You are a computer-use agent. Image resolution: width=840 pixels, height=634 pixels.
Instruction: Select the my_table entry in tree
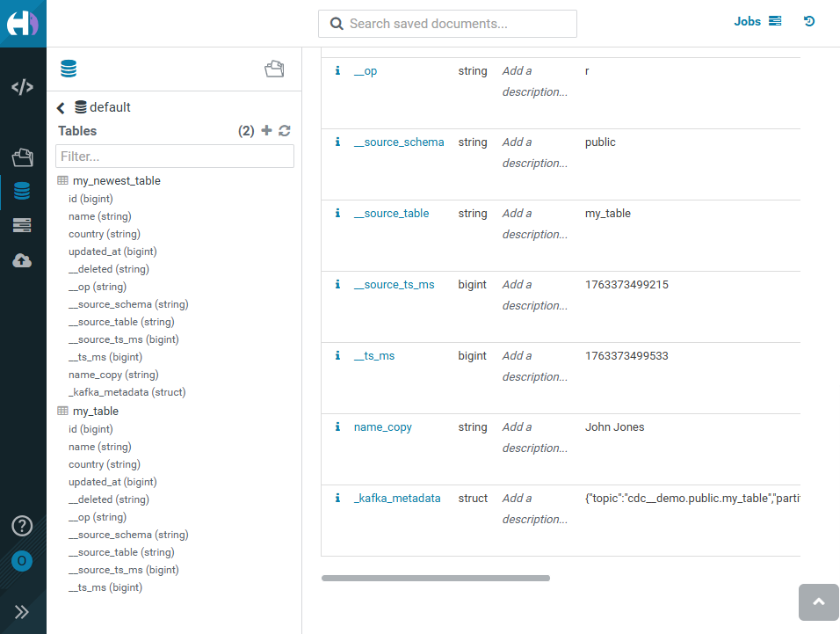pos(95,412)
